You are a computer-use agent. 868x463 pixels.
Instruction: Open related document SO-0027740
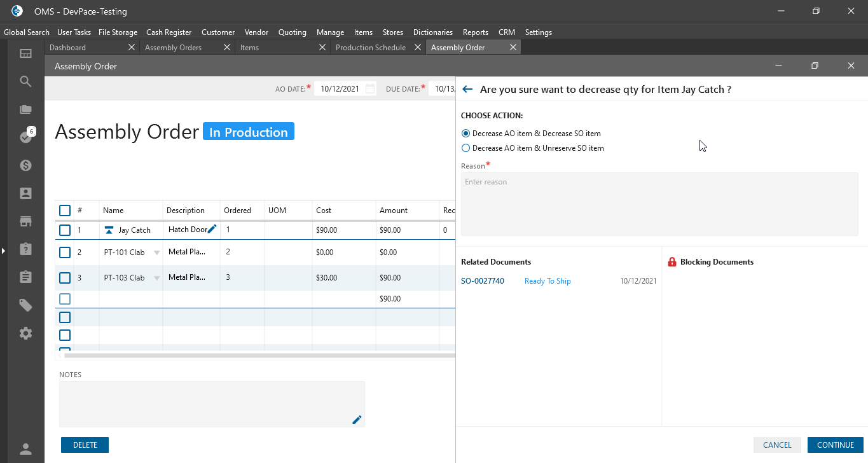pyautogui.click(x=482, y=281)
